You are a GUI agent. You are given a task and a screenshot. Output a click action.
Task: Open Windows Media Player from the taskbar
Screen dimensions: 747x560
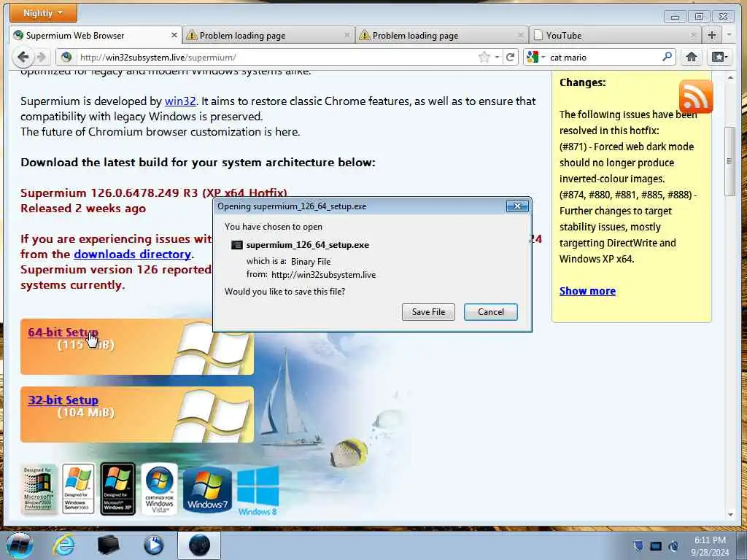[153, 545]
